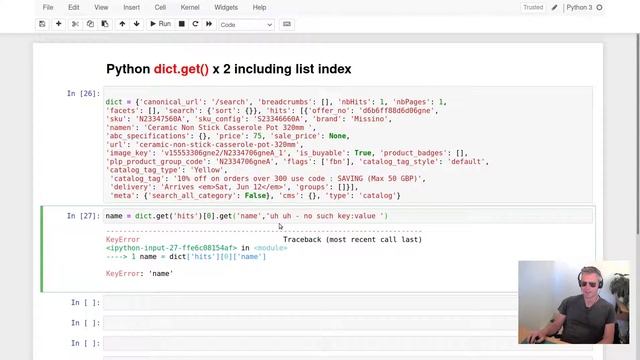Copy selected cells icon

(90, 24)
